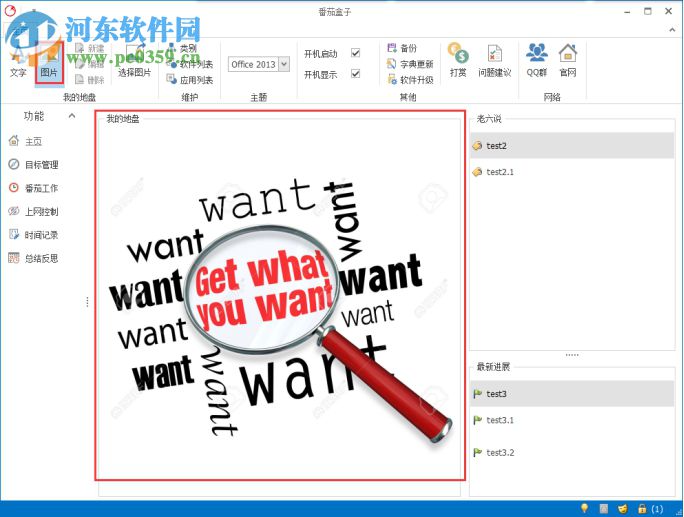Select test3.2 in the 最新进展 list
This screenshot has width=684, height=517.
(x=572, y=452)
